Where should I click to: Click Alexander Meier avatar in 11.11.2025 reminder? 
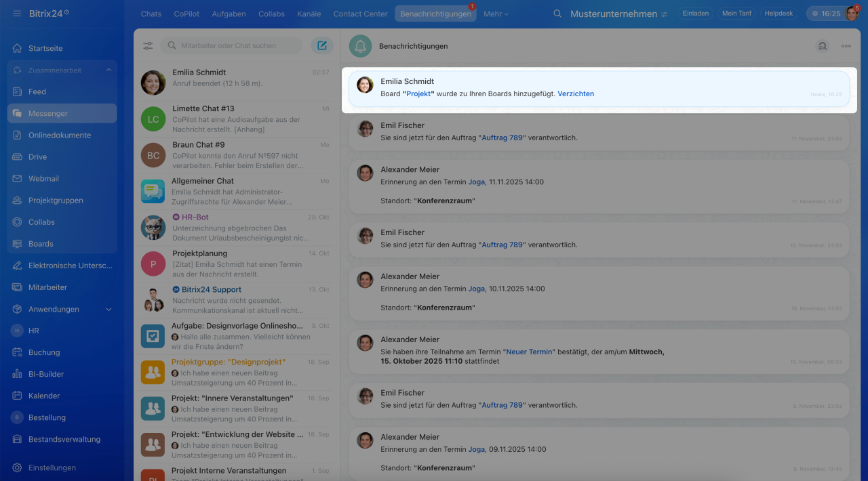[x=365, y=173]
